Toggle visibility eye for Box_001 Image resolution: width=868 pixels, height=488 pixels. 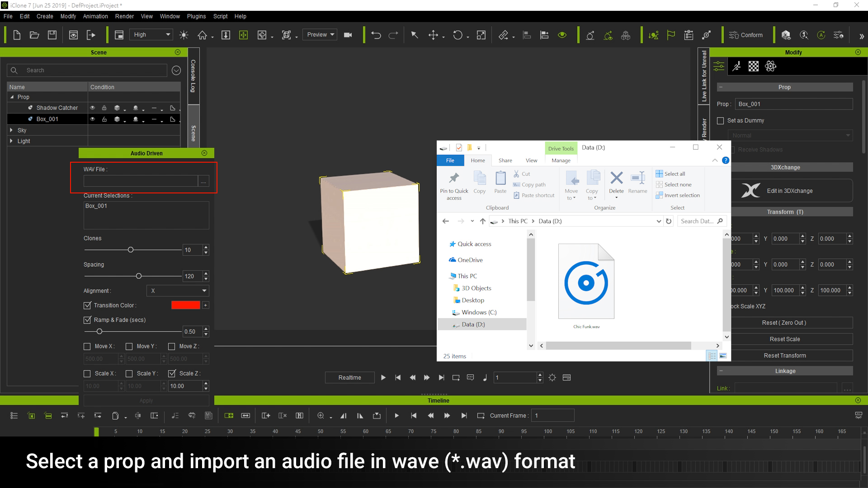tap(92, 119)
